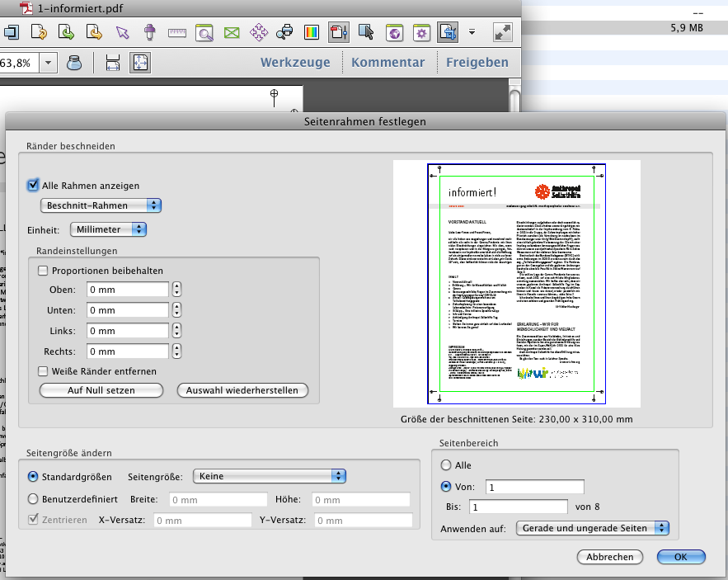Choose the Alle pages radio button
Viewport: 728px width, 580px height.
pos(446,464)
